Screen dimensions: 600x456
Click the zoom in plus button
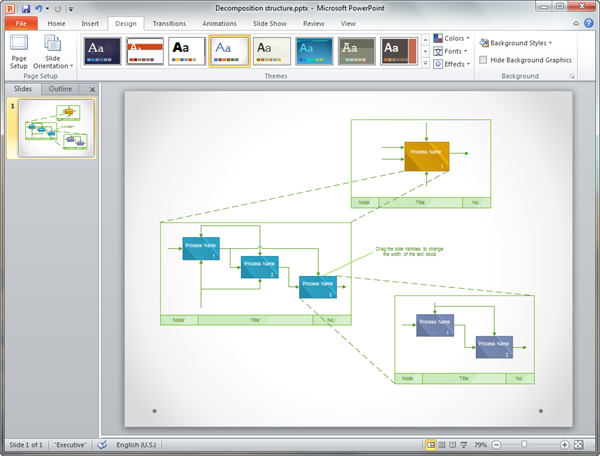coord(564,445)
